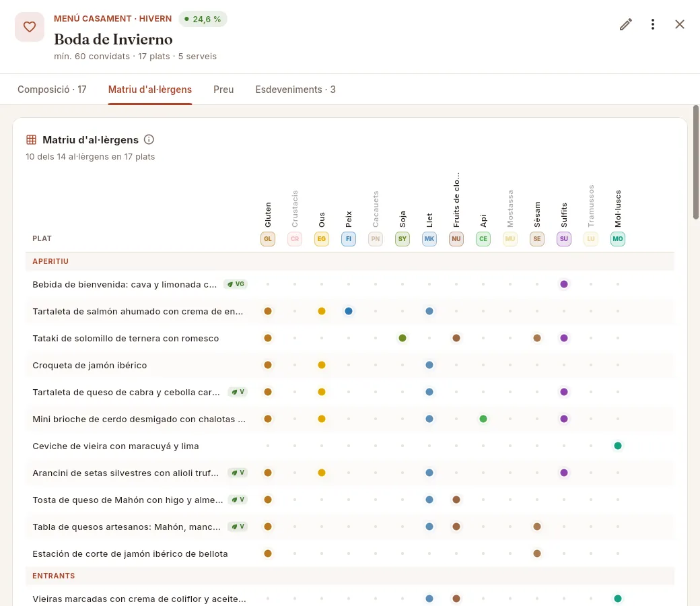Click the MO Mol·luscs allergen badge
The height and width of the screenshot is (606, 700).
point(618,239)
